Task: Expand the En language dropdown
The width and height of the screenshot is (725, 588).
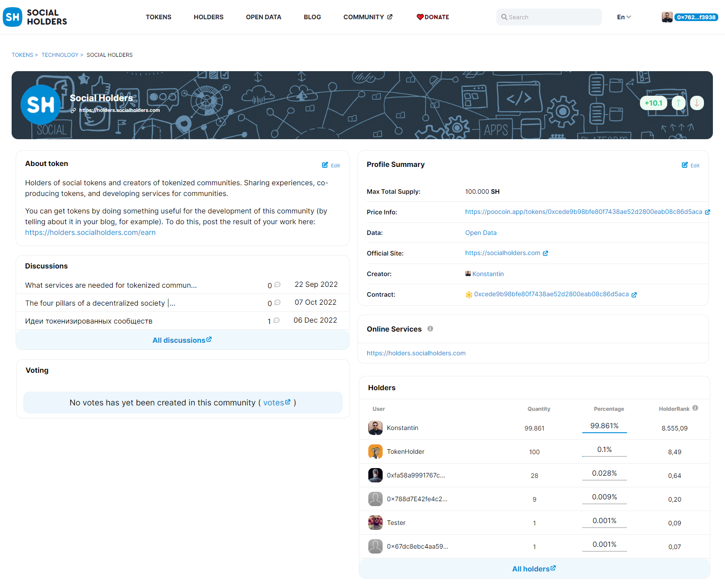Action: [624, 17]
